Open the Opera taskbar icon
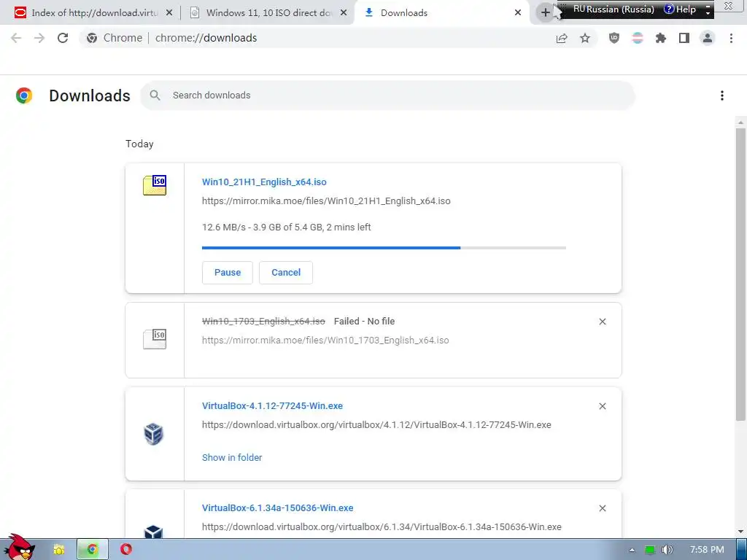 (125, 550)
